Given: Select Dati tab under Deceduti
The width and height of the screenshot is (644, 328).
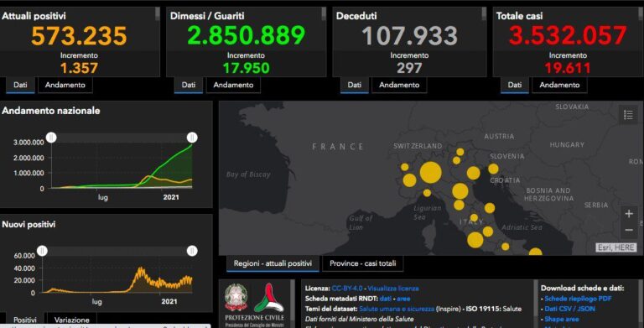Looking at the screenshot, I should coord(354,85).
